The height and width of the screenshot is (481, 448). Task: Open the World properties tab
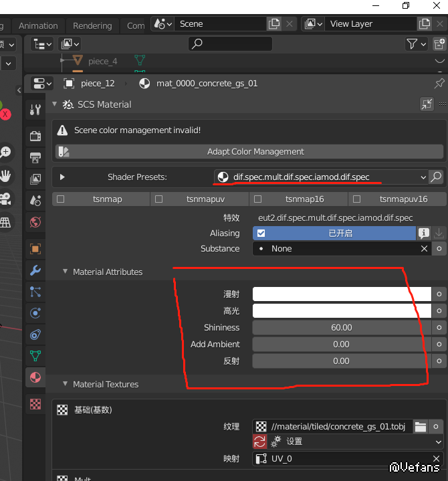(35, 222)
